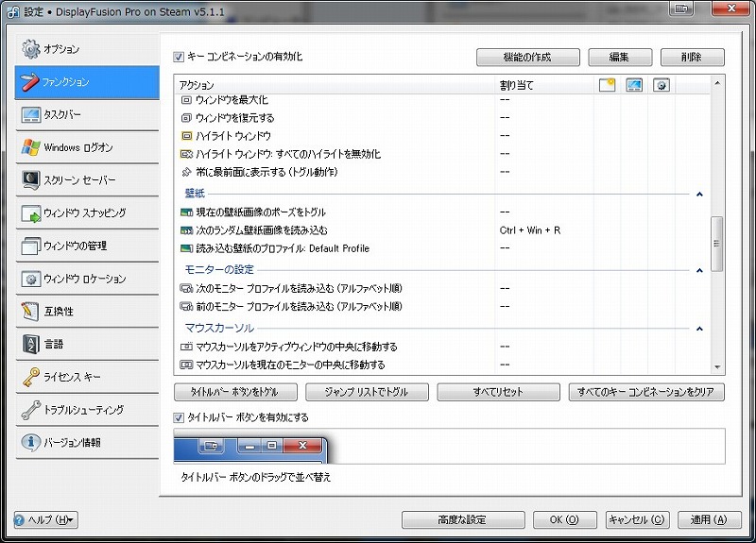The width and height of the screenshot is (756, 543).
Task: Switch to the スクリーン セーバー tab
Action: [87, 180]
